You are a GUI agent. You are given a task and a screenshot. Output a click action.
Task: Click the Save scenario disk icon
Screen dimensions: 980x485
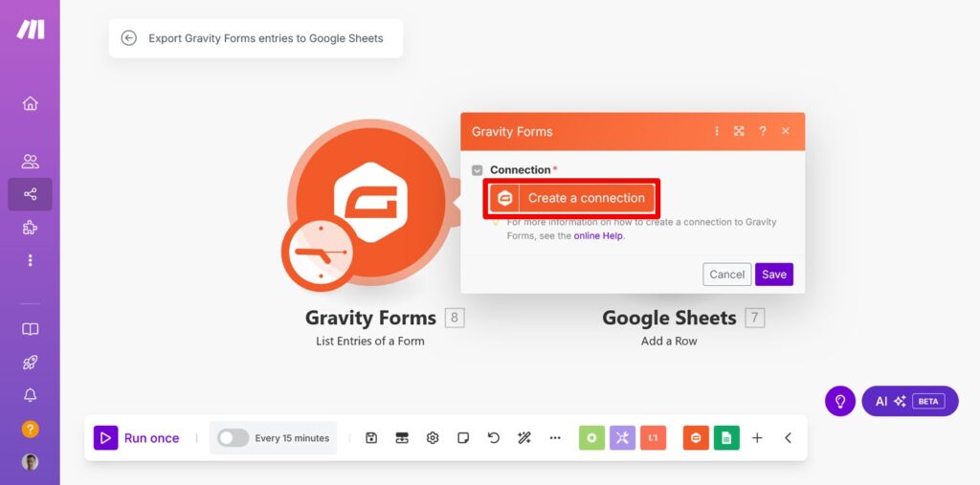click(371, 438)
